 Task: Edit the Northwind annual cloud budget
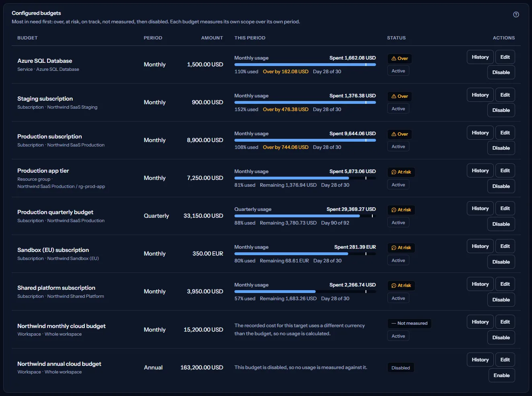tap(505, 360)
